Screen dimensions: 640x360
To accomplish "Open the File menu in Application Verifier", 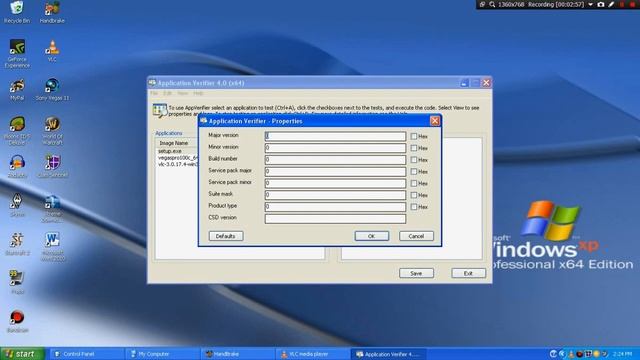I will 154,93.
